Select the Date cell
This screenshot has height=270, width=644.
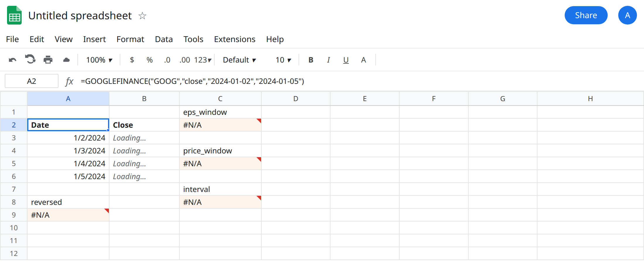tap(68, 125)
